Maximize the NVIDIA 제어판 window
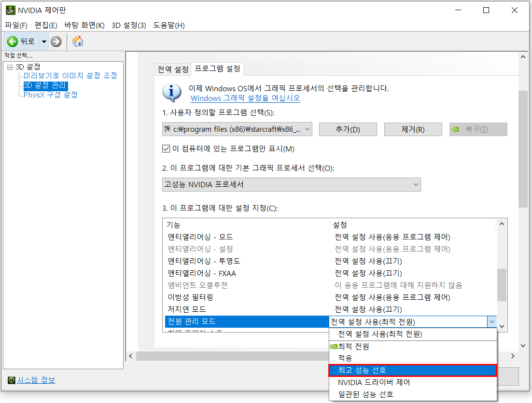Screen dimensions: 532x403 [x=486, y=10]
